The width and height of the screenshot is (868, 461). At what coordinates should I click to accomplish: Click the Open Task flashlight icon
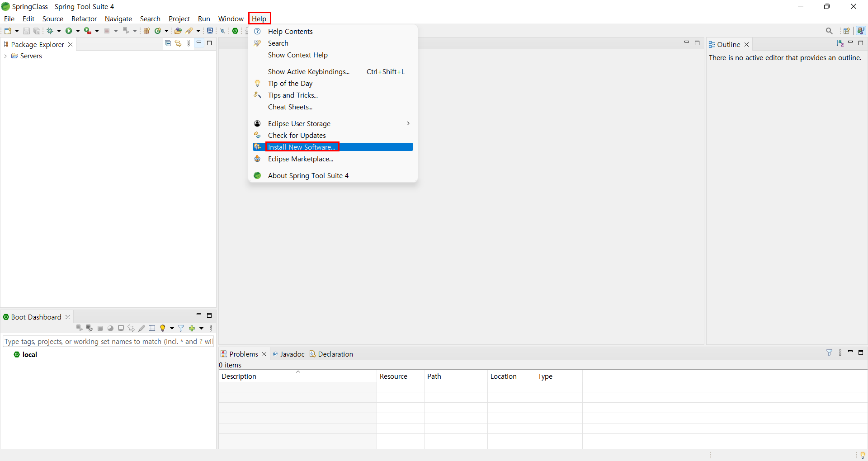click(189, 31)
